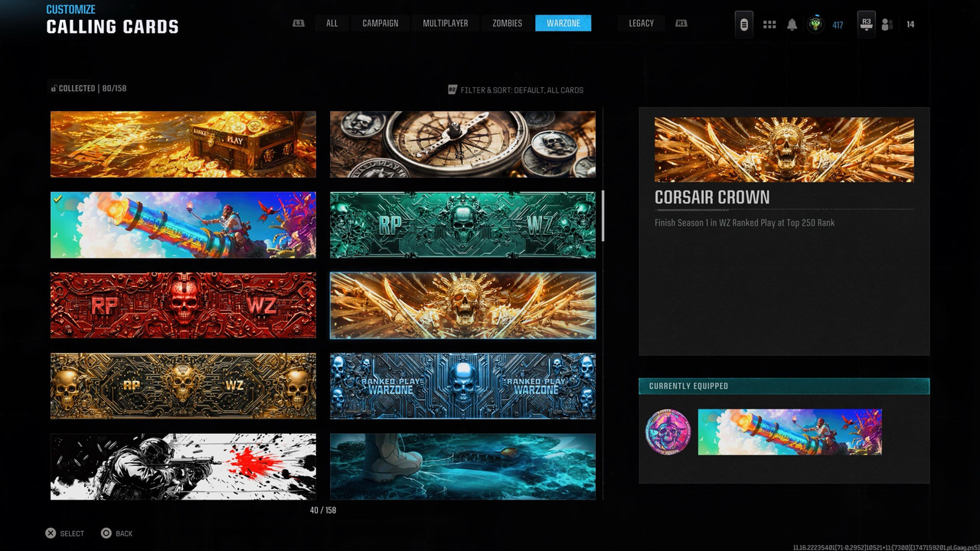Click the currently equipped calling card
The image size is (980, 551).
click(x=790, y=432)
